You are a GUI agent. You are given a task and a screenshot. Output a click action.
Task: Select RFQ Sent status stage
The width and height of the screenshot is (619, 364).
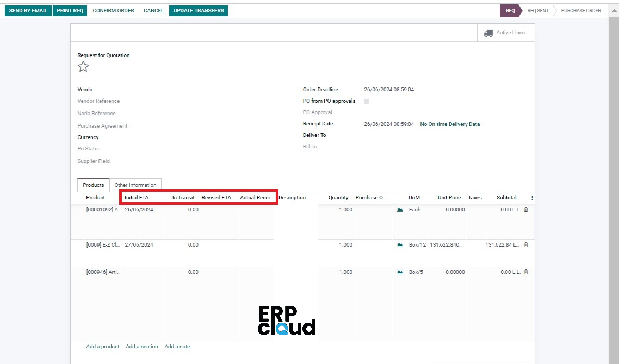coord(537,11)
